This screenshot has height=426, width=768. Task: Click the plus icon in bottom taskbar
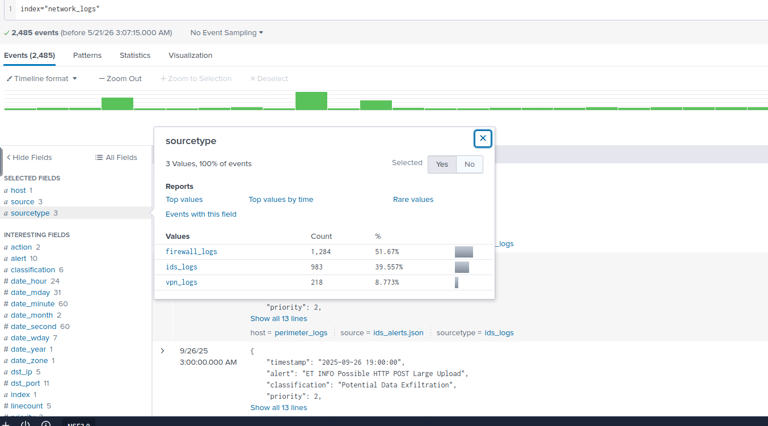pos(6,424)
